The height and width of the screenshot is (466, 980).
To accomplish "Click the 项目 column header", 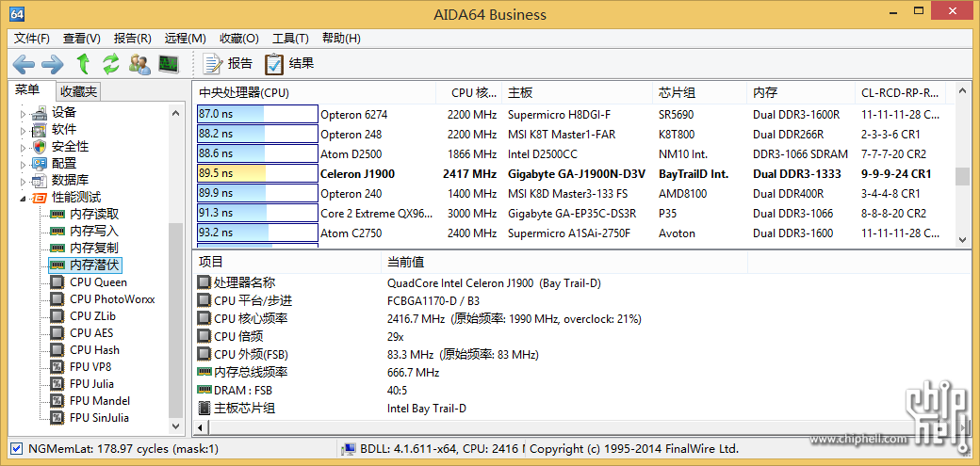I will pyautogui.click(x=286, y=262).
